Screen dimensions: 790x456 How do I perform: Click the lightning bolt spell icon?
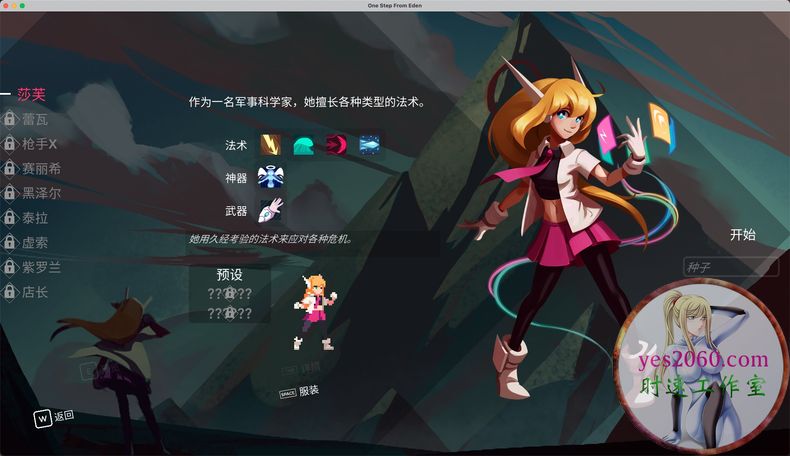pyautogui.click(x=272, y=145)
